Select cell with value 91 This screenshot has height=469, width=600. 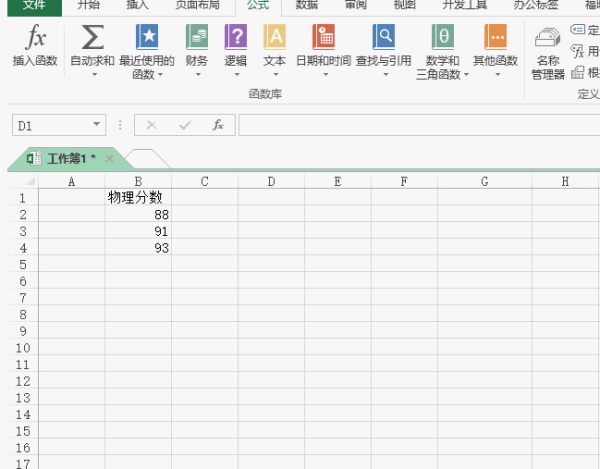pyautogui.click(x=138, y=231)
